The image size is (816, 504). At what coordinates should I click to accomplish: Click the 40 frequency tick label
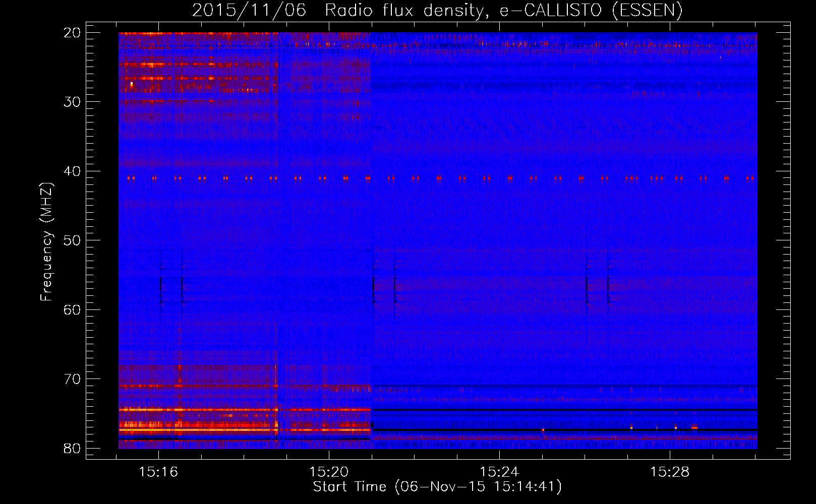pyautogui.click(x=72, y=171)
